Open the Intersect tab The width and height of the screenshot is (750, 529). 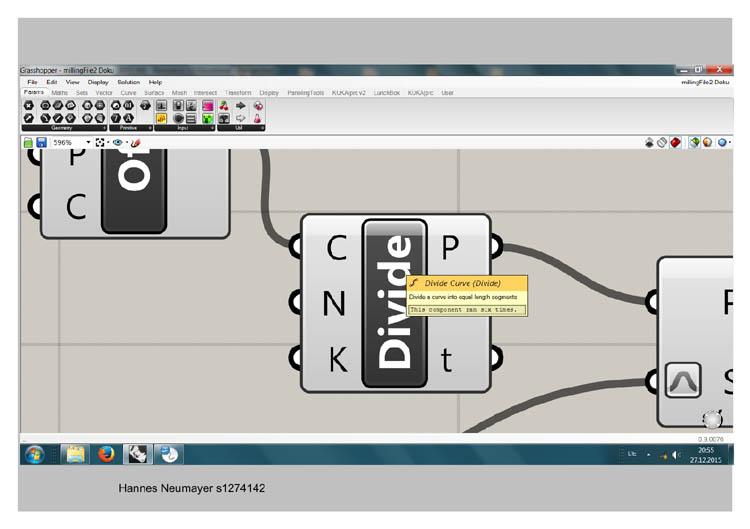205,93
